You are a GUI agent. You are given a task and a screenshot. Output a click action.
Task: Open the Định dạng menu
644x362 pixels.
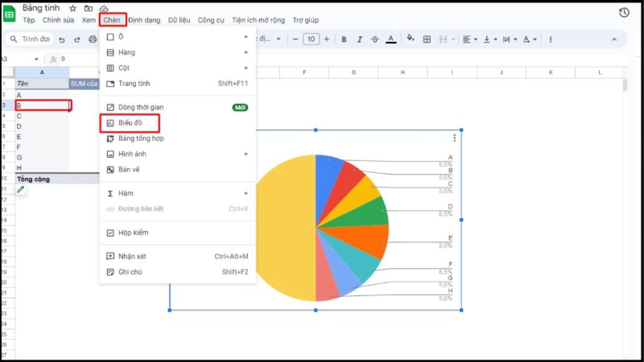coord(144,20)
